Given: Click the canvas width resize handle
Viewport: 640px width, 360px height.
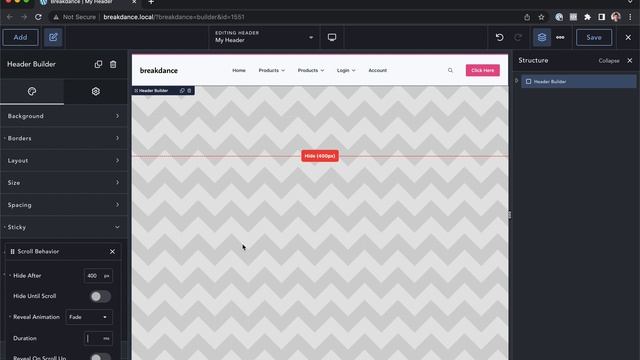Looking at the screenshot, I should [x=509, y=215].
